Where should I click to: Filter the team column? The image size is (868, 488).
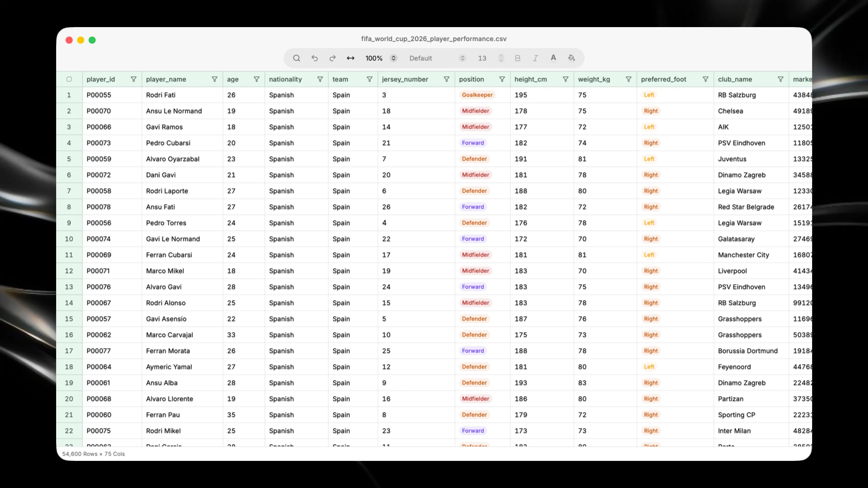[x=370, y=79]
